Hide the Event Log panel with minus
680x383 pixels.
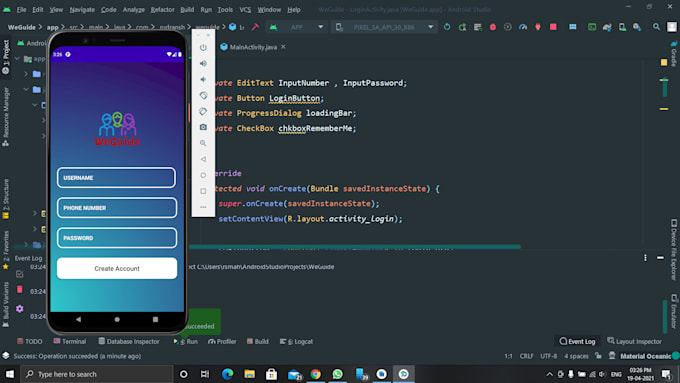coord(660,258)
